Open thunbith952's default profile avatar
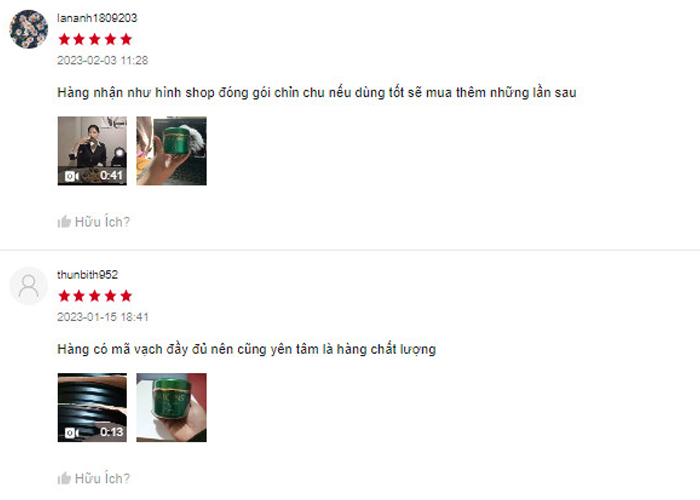Viewport: 700px width, 500px height. click(29, 286)
